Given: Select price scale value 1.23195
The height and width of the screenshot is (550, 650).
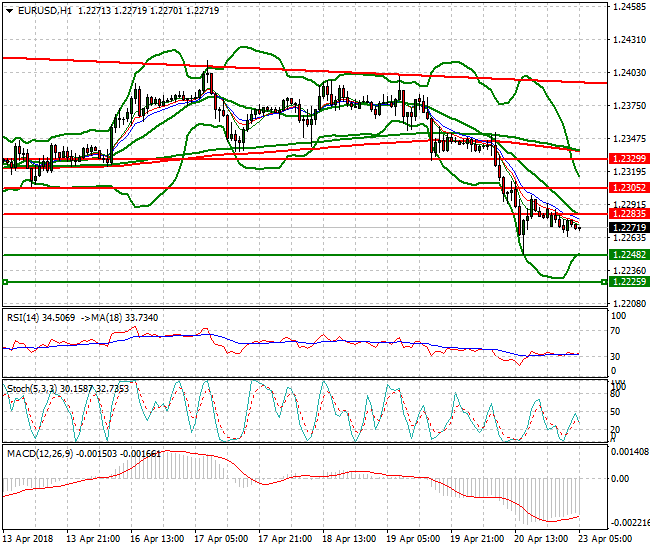Looking at the screenshot, I should 629,172.
